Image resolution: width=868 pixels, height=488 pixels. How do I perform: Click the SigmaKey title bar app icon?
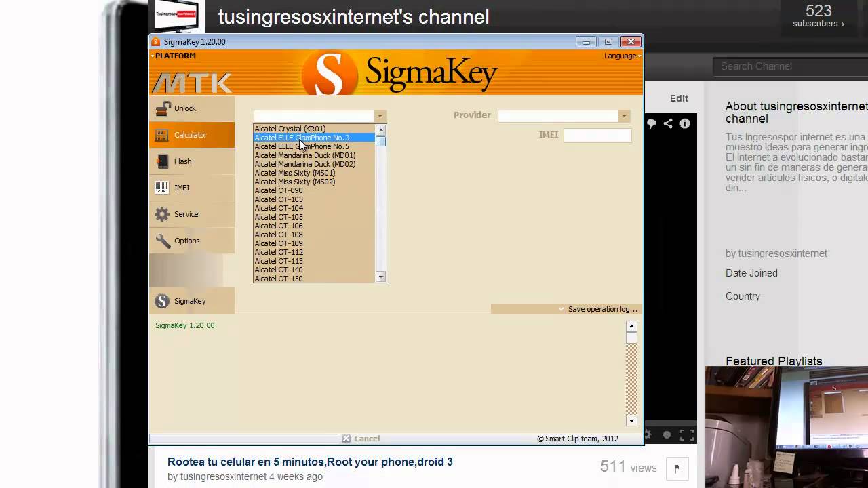pyautogui.click(x=156, y=41)
